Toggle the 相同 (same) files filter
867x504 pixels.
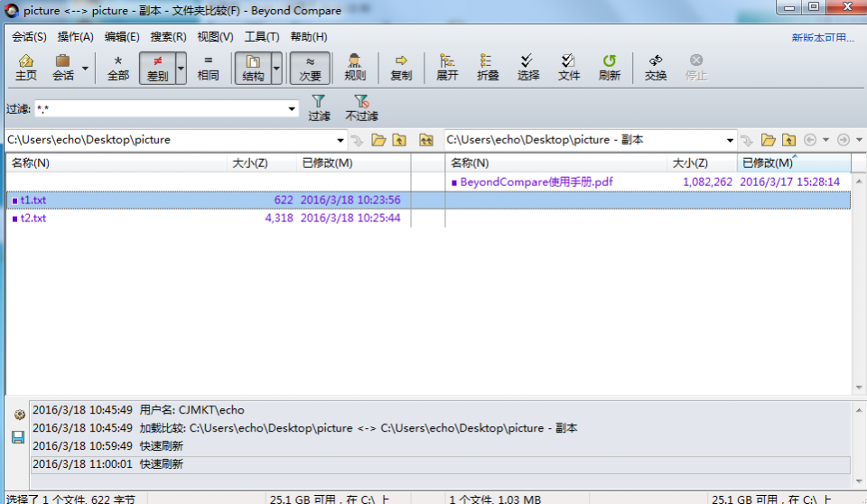pos(208,68)
